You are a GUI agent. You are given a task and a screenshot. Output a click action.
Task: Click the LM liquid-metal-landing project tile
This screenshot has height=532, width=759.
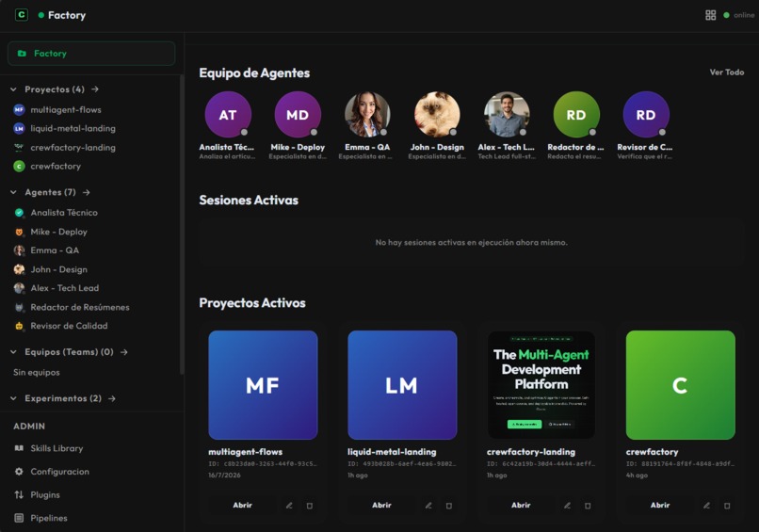click(x=402, y=385)
